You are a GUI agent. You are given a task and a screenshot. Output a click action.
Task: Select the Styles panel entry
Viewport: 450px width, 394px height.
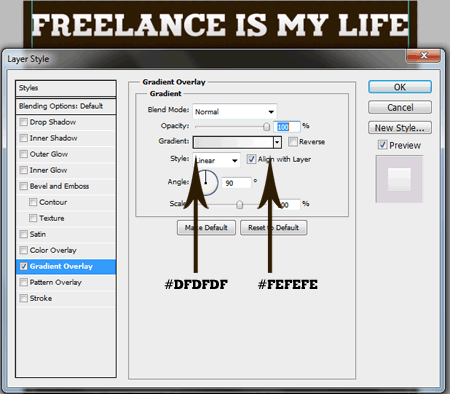pyautogui.click(x=66, y=88)
